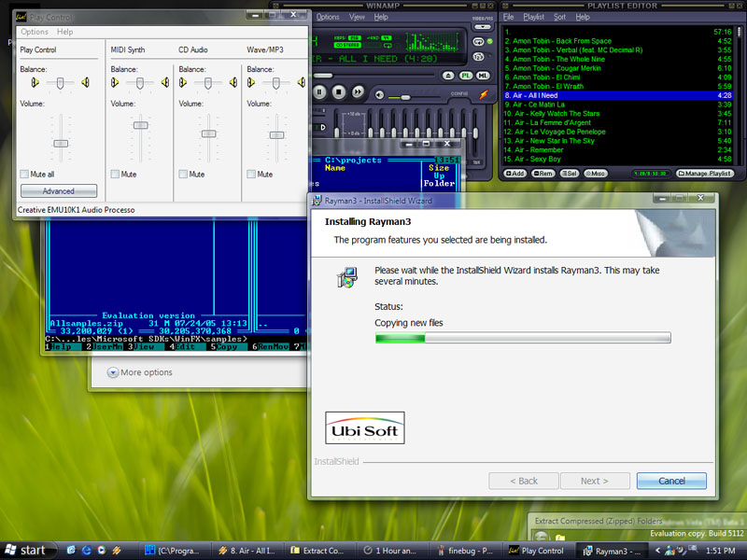Click right speaker icon of Play Control balance

[x=85, y=83]
